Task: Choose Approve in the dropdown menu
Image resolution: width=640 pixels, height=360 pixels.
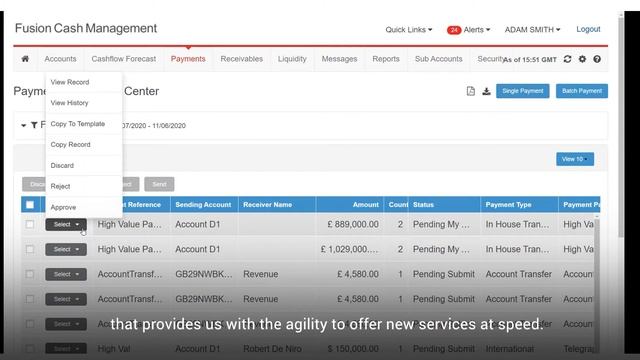Action: click(x=84, y=207)
